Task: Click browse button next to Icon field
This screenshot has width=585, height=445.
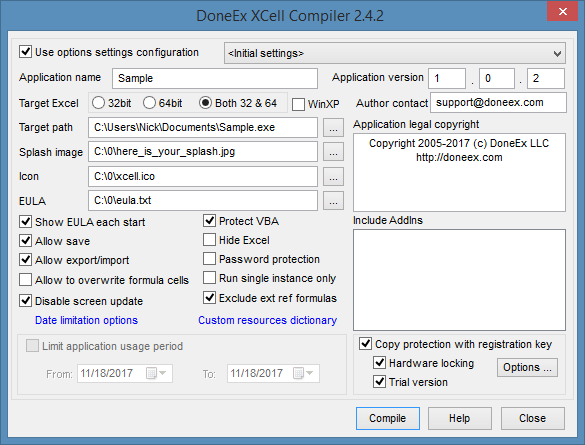Action: point(333,176)
